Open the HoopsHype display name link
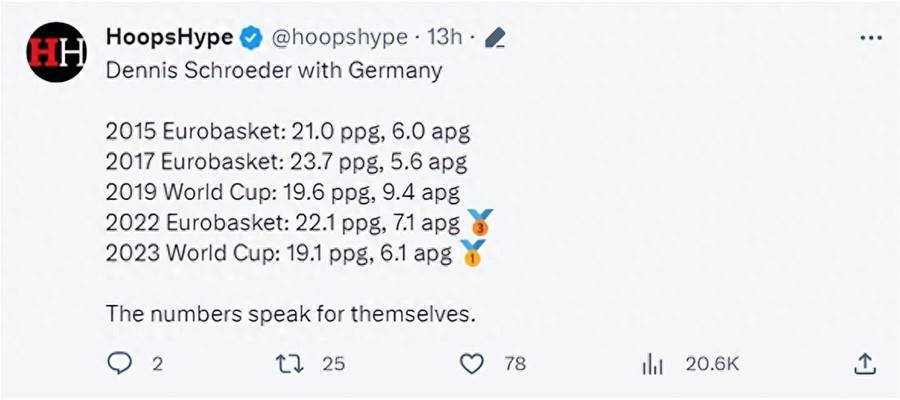900x400 pixels. coord(169,37)
